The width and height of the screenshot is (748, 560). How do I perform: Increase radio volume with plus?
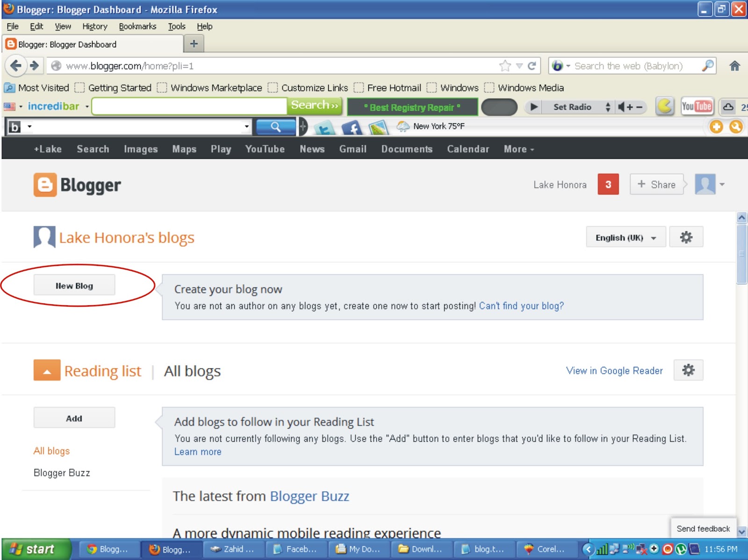click(x=630, y=107)
